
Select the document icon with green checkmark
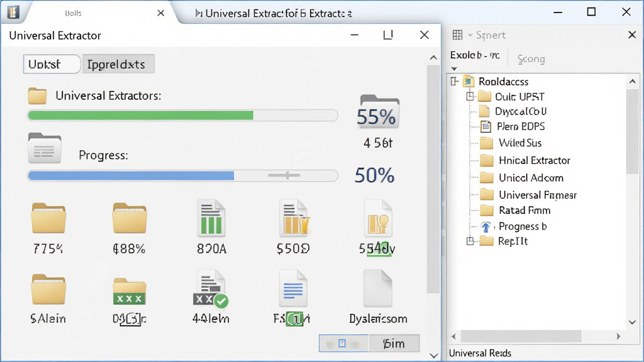point(211,289)
